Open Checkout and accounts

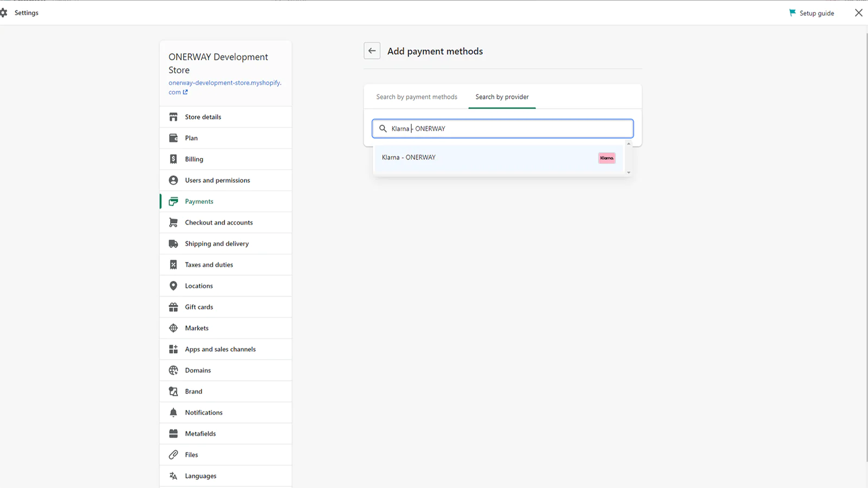pyautogui.click(x=226, y=223)
